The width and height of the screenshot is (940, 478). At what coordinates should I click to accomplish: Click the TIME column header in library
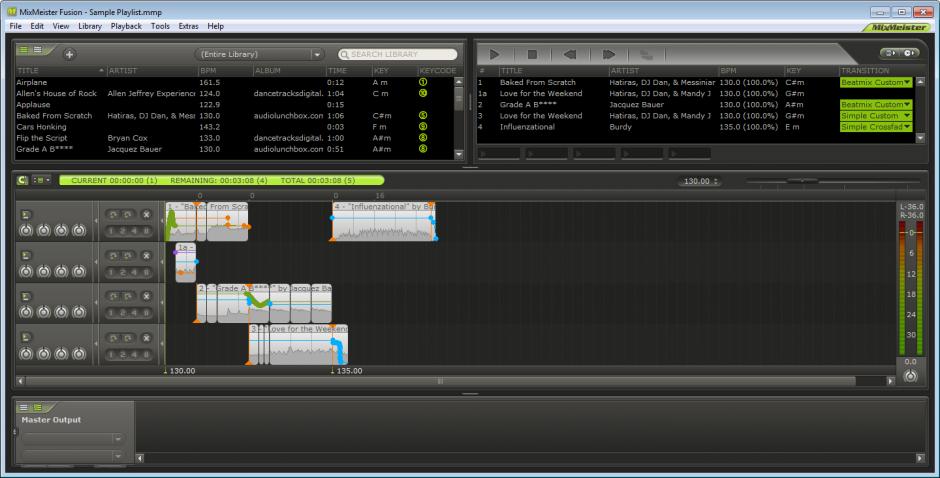(348, 71)
